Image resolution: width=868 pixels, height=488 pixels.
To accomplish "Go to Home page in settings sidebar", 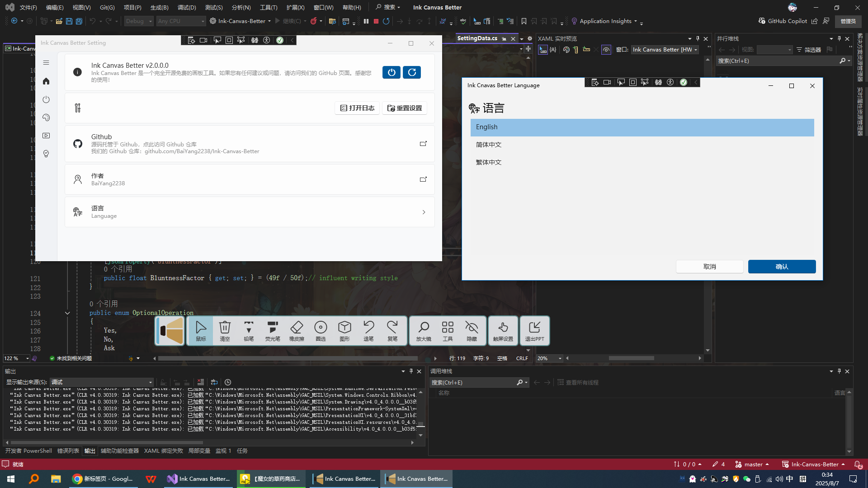I will click(46, 81).
